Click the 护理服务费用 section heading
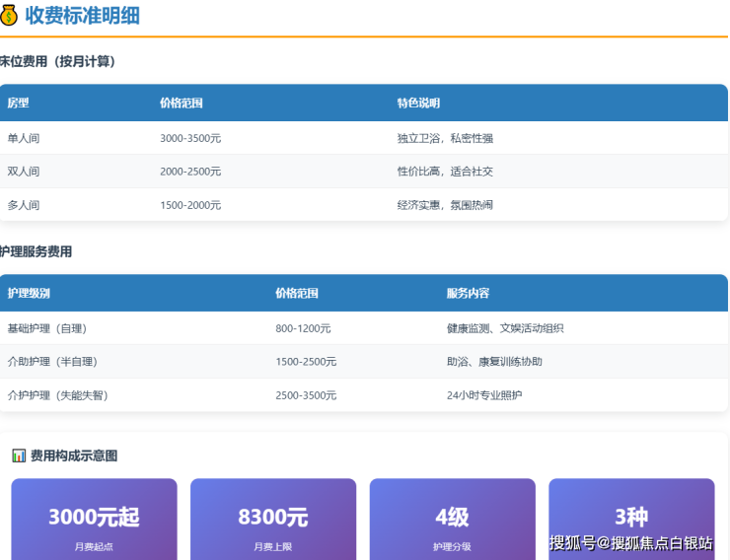 point(36,251)
